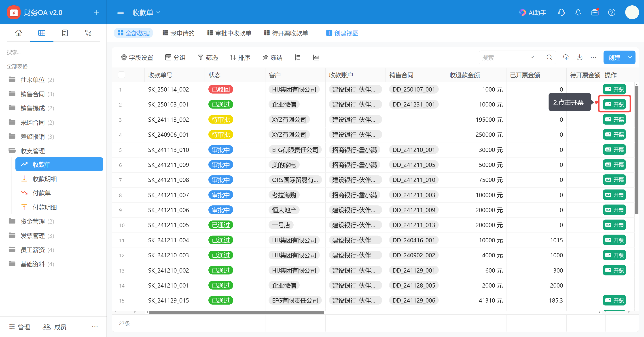The height and width of the screenshot is (337, 644).
Task: Tick the select-all header checkbox
Action: tap(121, 75)
